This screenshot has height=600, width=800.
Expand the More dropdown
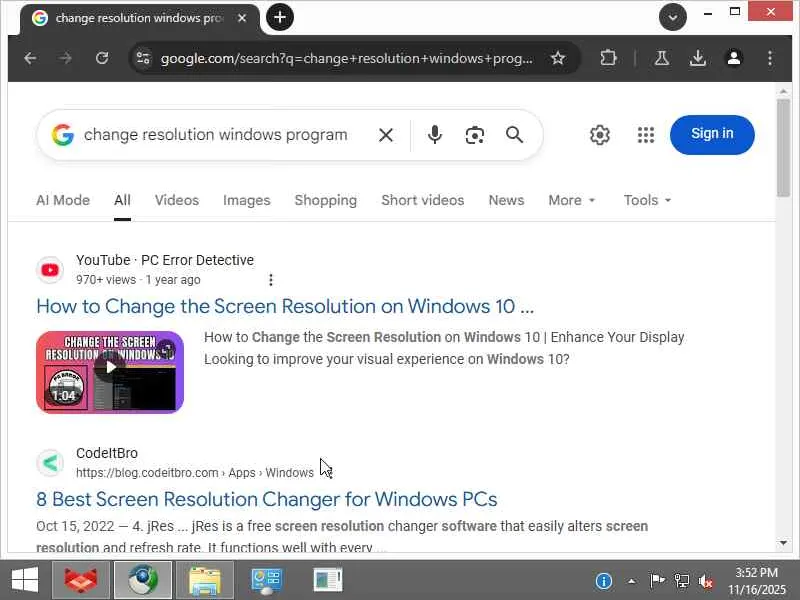[571, 200]
